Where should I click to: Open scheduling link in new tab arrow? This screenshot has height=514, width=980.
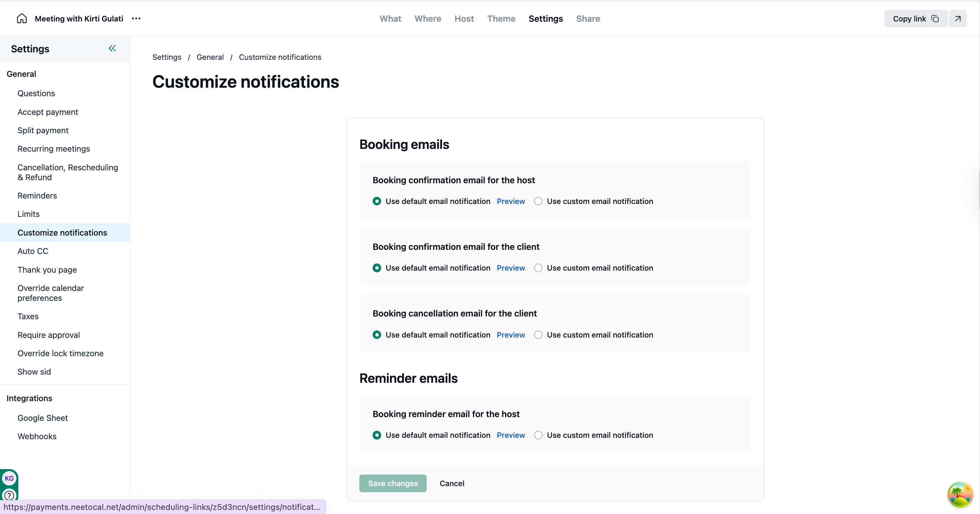tap(958, 19)
